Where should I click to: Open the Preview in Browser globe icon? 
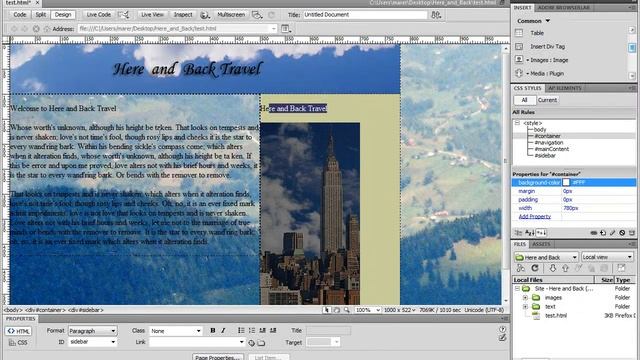(x=205, y=15)
